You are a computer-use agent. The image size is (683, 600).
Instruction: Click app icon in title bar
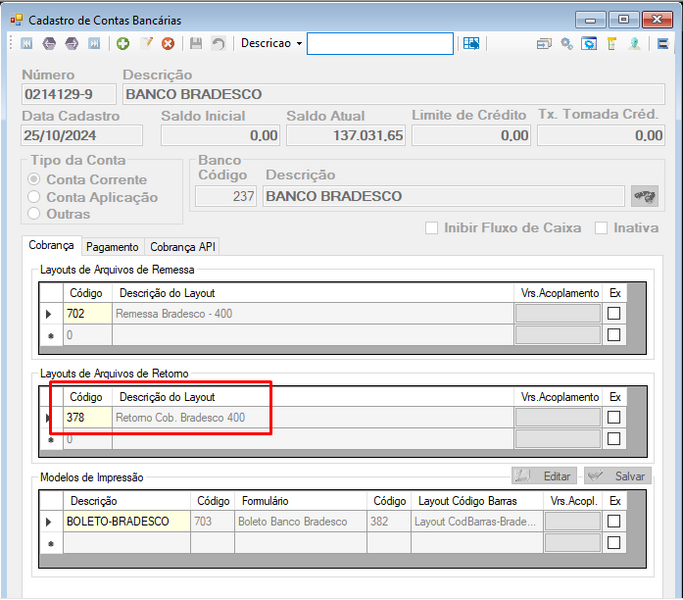16,20
